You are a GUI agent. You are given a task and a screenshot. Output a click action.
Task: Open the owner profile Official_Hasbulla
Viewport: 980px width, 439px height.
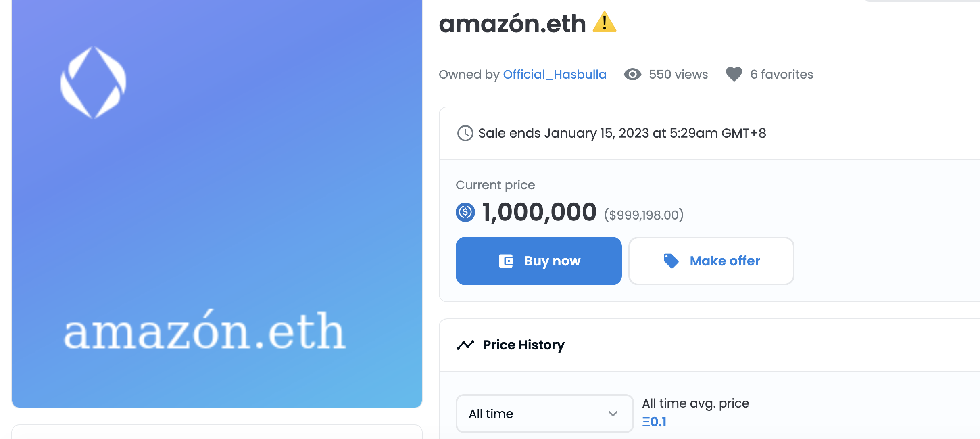click(x=555, y=74)
